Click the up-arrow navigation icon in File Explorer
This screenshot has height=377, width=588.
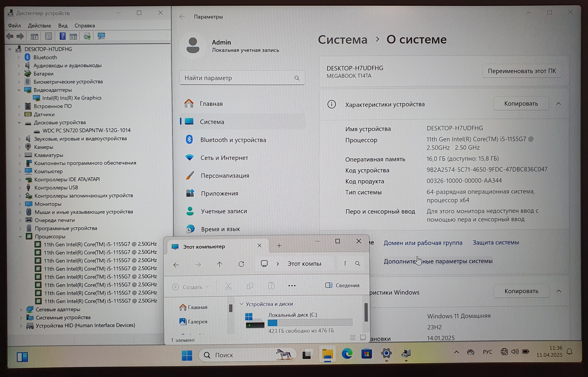[x=220, y=264]
